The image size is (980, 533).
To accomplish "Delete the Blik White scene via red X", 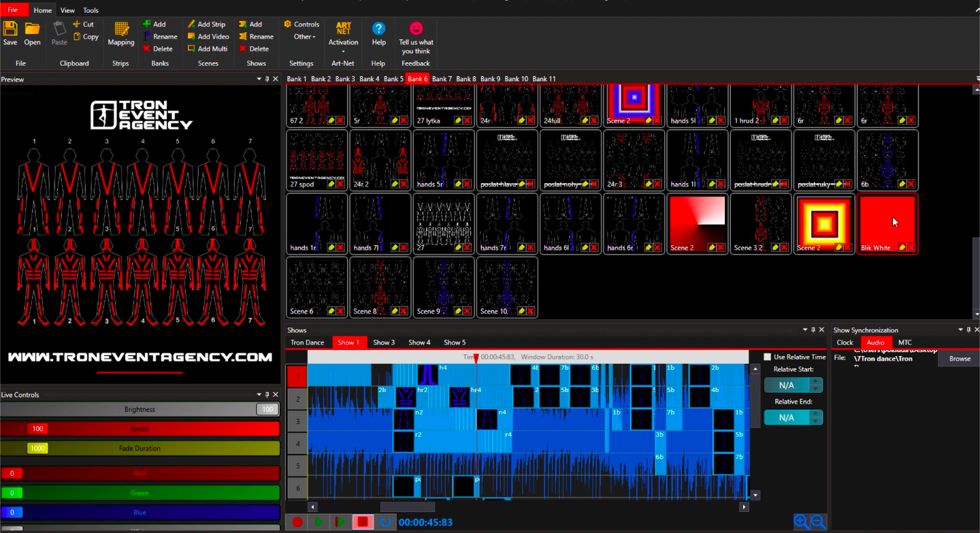I will [911, 248].
